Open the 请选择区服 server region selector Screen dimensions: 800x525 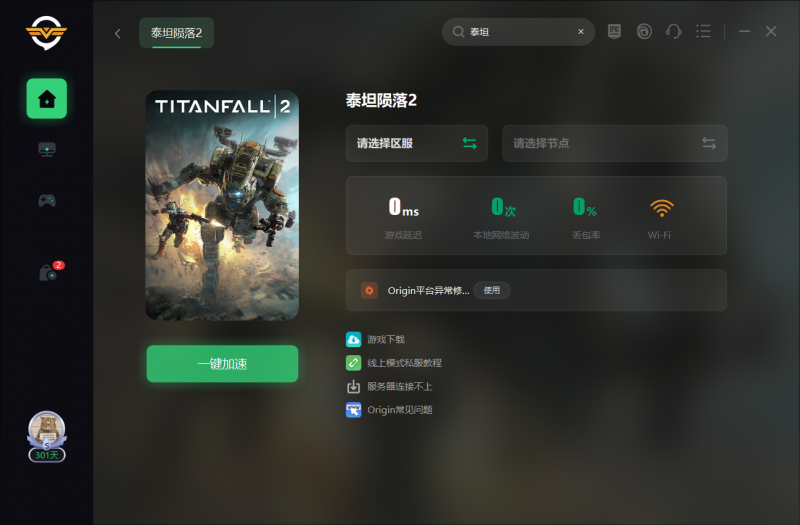coord(417,143)
